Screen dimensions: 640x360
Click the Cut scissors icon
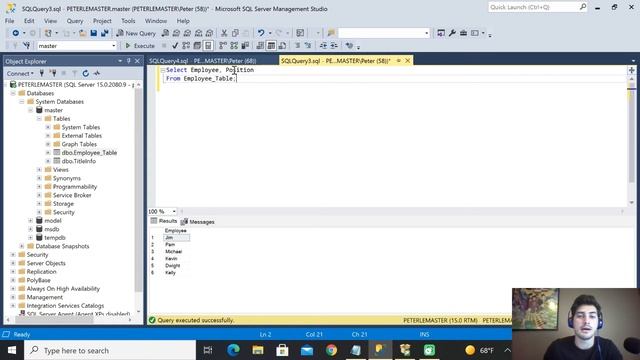tap(224, 33)
